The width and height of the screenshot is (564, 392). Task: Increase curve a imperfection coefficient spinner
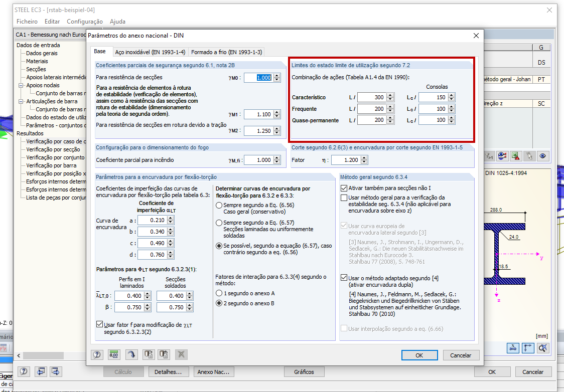click(171, 218)
